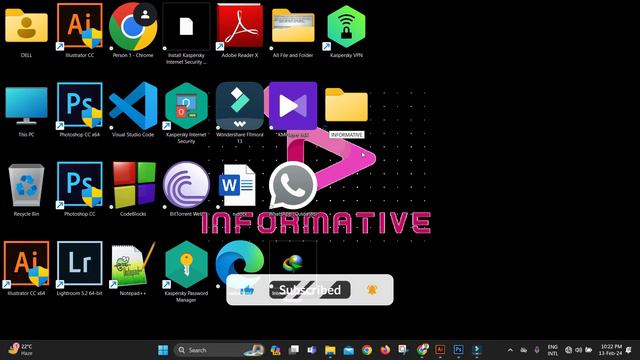Open the volume control in tray

coord(578,350)
